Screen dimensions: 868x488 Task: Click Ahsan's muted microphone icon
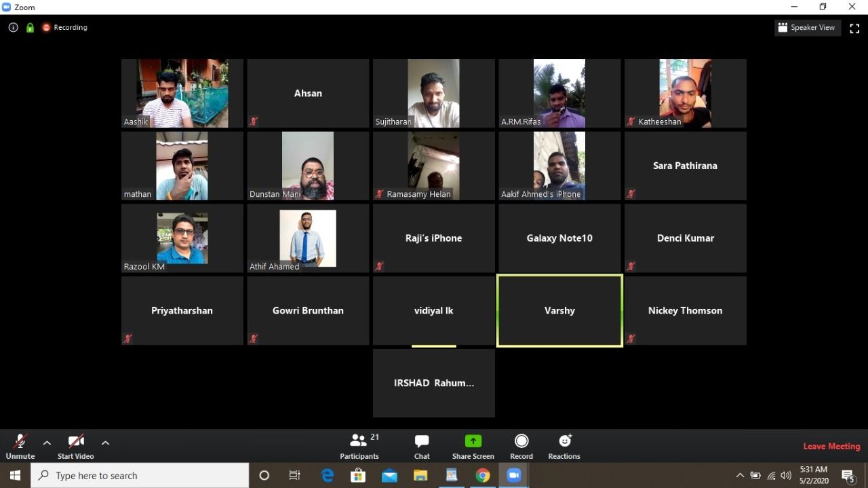[x=254, y=121]
